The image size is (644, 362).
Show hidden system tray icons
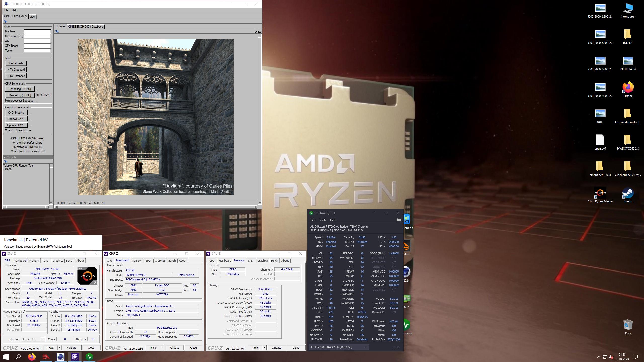coord(599,357)
